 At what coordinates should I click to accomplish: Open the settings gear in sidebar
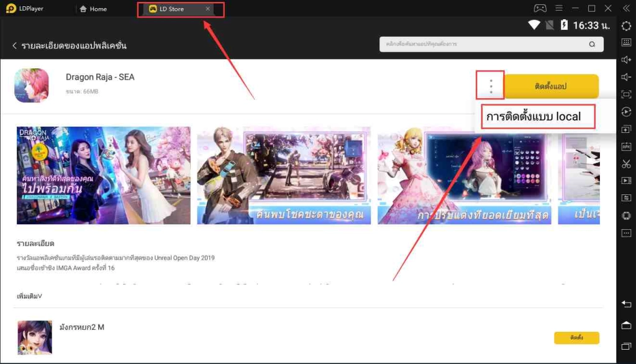[626, 26]
